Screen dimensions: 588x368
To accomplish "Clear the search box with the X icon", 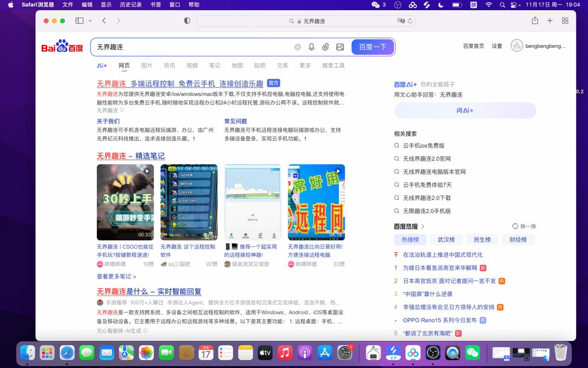I will click(x=297, y=47).
